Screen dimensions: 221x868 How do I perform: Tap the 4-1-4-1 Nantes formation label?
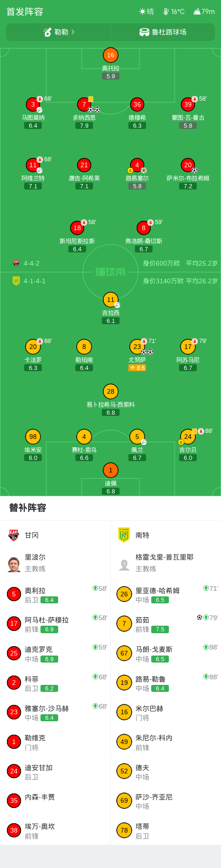[34, 281]
